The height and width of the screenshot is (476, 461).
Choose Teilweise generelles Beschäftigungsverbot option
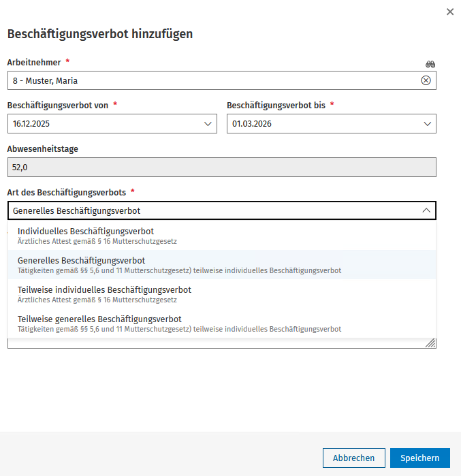click(222, 323)
